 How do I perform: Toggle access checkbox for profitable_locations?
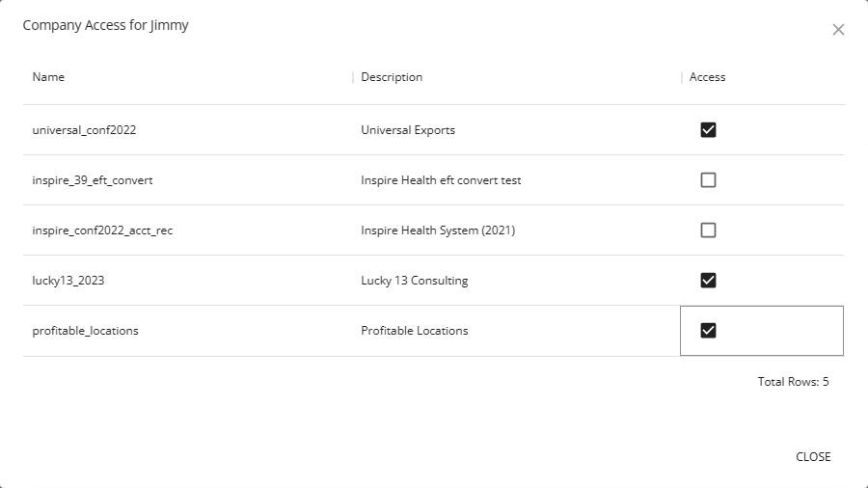(x=708, y=331)
